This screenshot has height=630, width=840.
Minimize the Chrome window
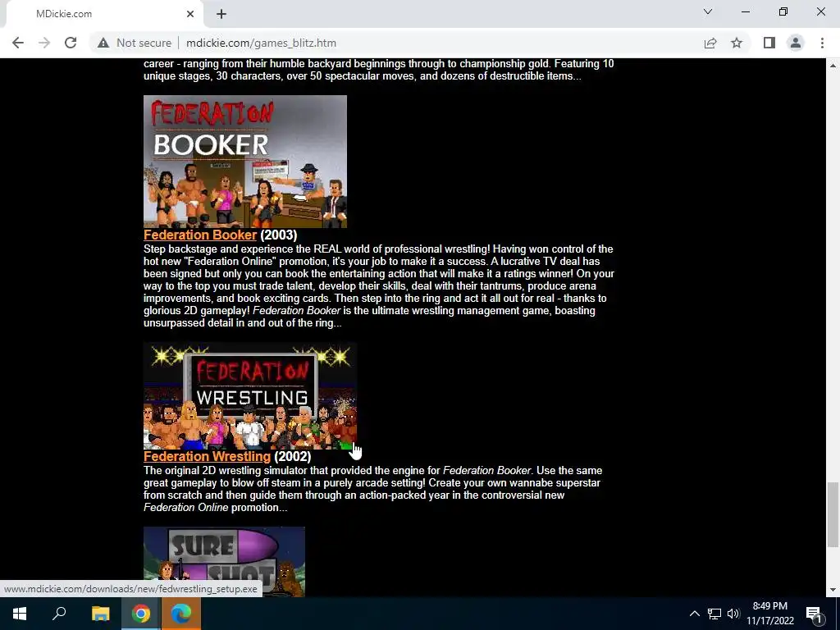(x=745, y=11)
